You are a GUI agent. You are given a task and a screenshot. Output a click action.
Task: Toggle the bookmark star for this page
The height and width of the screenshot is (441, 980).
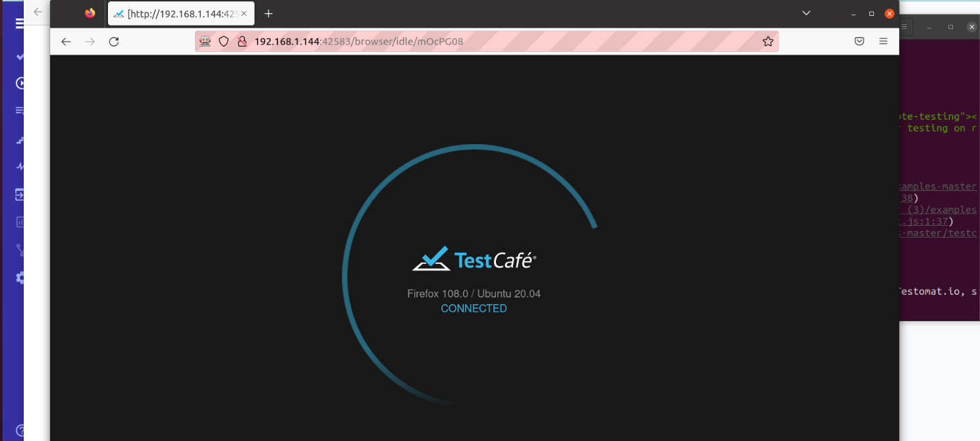click(768, 41)
